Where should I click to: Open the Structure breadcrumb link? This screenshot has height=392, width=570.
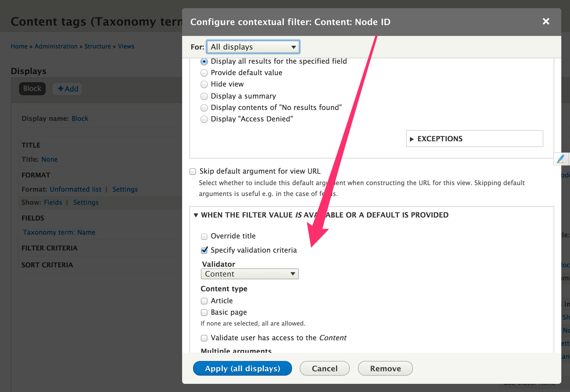pos(97,46)
